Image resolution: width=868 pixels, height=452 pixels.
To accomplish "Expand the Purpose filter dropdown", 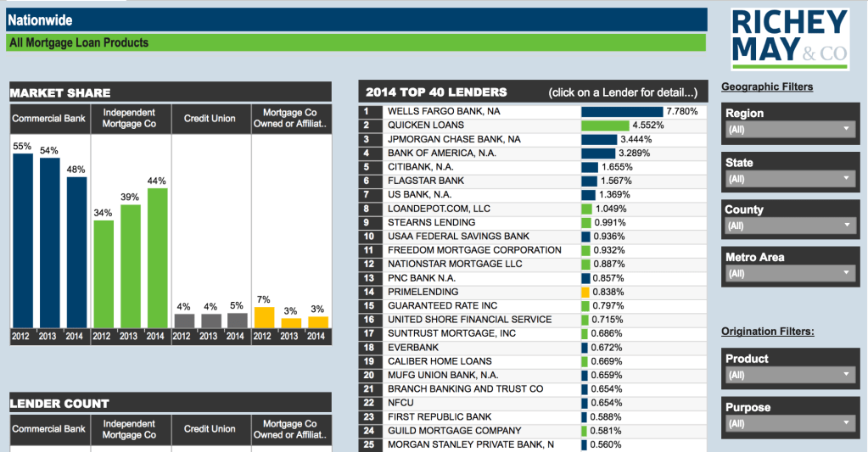I will point(788,423).
